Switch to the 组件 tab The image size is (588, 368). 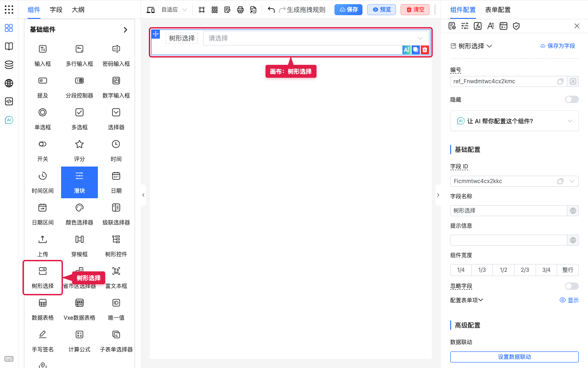point(34,10)
